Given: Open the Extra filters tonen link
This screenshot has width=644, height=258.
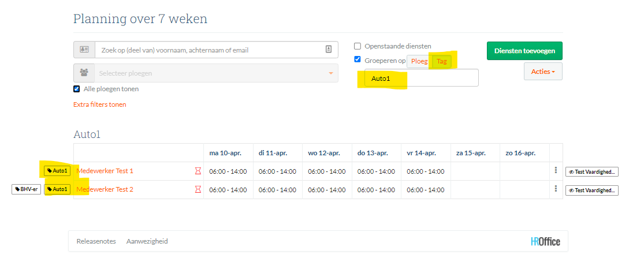Looking at the screenshot, I should pyautogui.click(x=99, y=104).
